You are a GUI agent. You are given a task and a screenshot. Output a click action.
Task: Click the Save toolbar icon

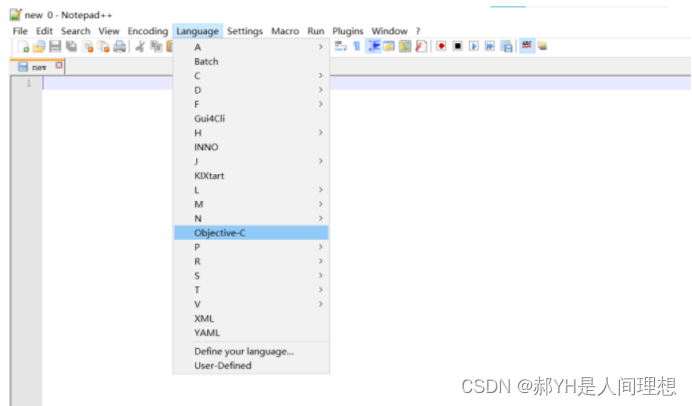click(55, 46)
